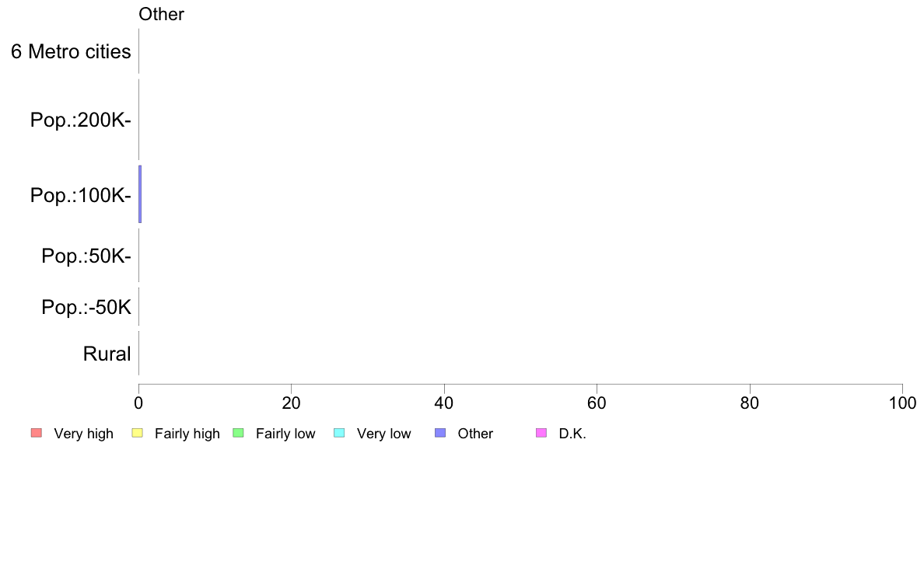Click the cyan Very low legend swatch
This screenshot has height=572, width=924.
[x=339, y=433]
